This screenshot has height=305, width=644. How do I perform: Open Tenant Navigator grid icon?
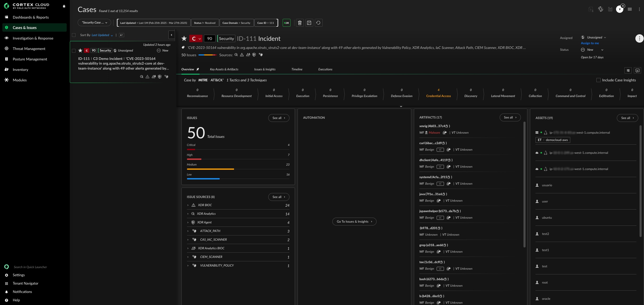(7, 283)
